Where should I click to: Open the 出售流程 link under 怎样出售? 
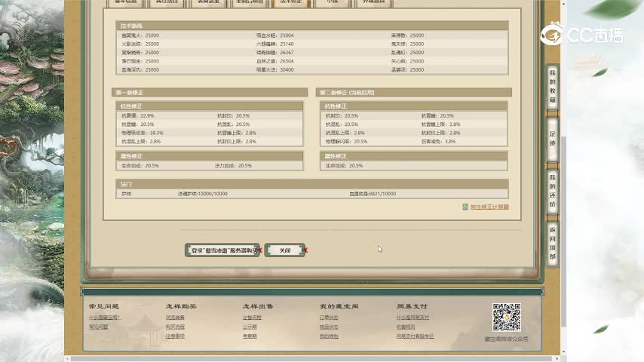[252, 318]
